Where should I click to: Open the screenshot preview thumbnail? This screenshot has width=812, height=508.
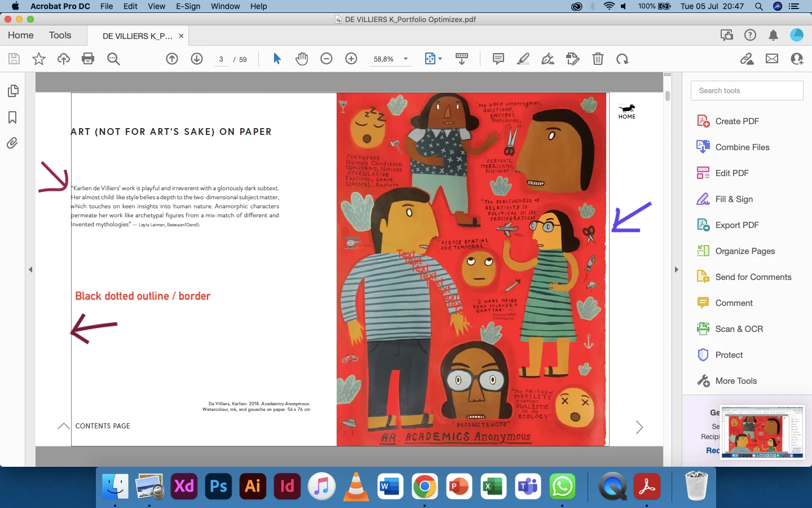click(x=762, y=432)
